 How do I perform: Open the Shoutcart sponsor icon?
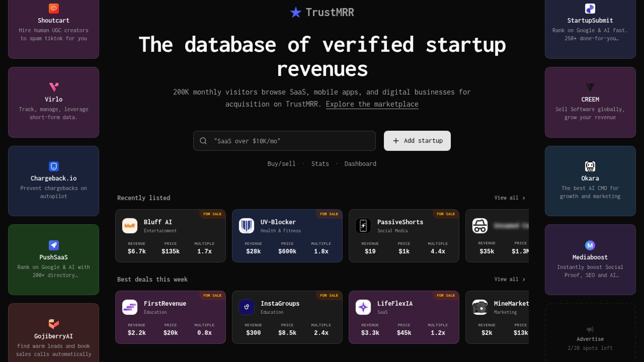[x=54, y=8]
